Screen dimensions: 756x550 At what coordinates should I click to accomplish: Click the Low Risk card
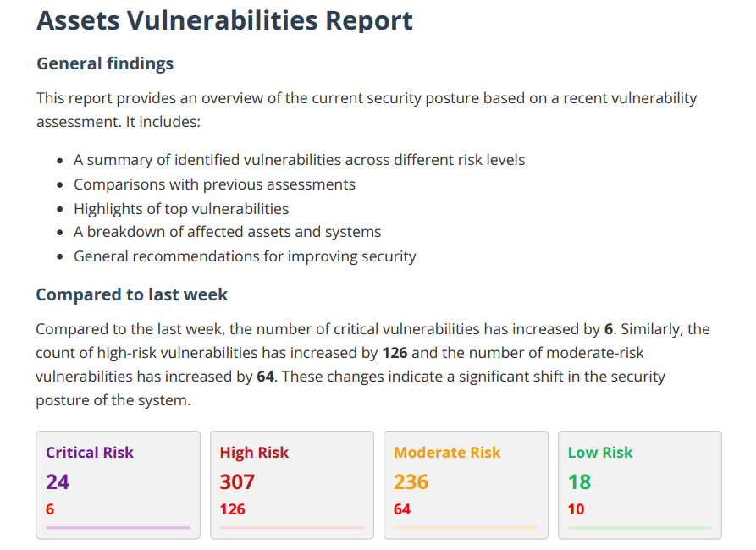[640, 485]
